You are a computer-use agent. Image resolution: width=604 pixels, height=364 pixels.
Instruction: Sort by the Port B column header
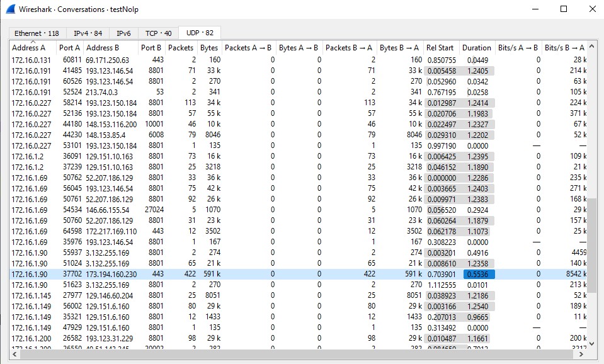151,48
